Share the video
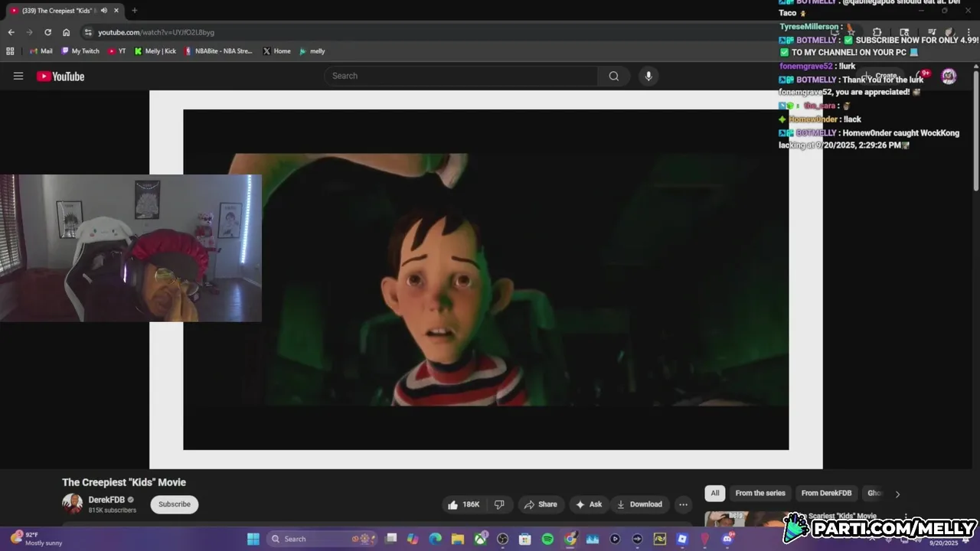The height and width of the screenshot is (551, 980). 541,504
